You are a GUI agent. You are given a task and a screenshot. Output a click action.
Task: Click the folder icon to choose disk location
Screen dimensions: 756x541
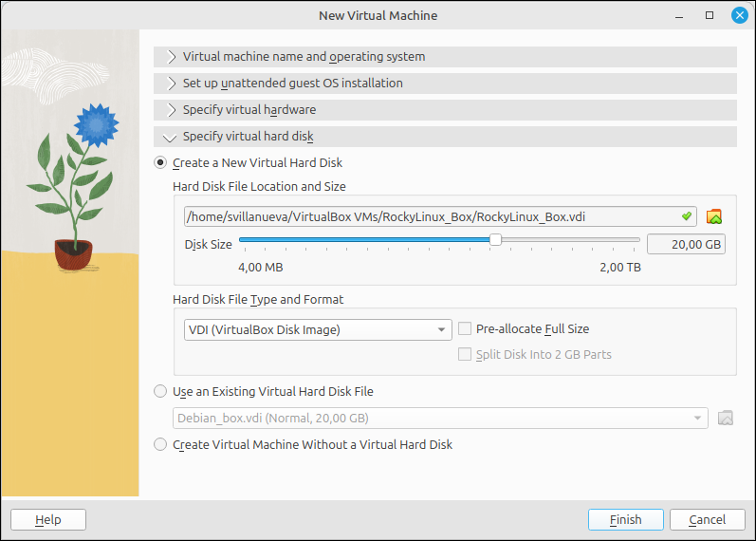(x=714, y=216)
